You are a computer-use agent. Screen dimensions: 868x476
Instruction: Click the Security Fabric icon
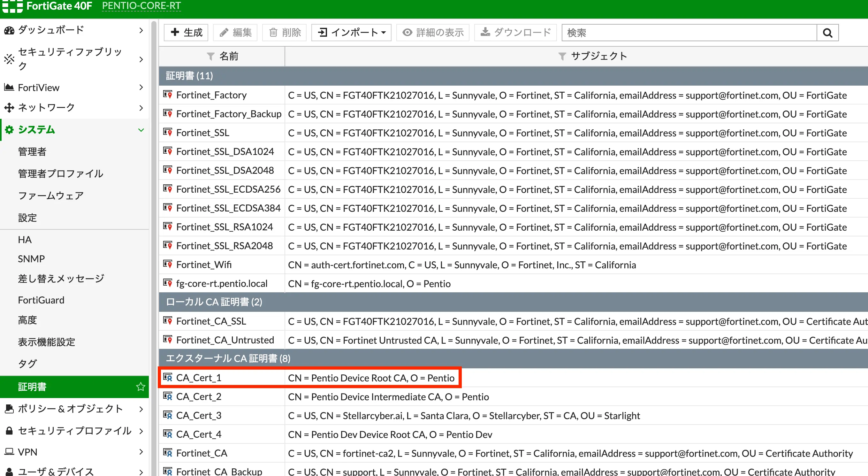9,59
